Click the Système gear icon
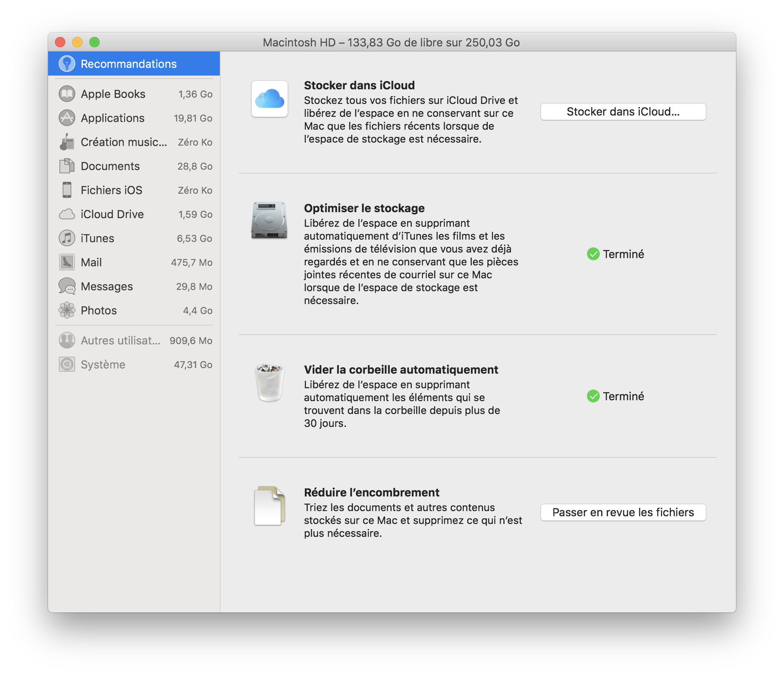784x676 pixels. pos(67,365)
